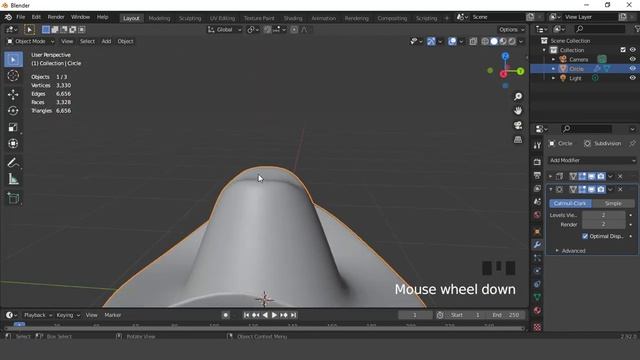Select the Measure tool
The height and width of the screenshot is (360, 640).
coord(13,179)
